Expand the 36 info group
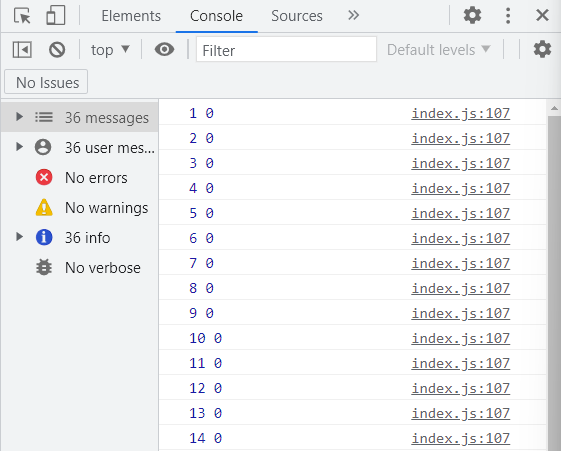 [19, 236]
